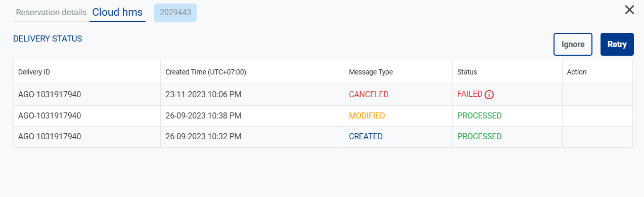Click the Status column header
The width and height of the screenshot is (644, 197).
point(467,72)
